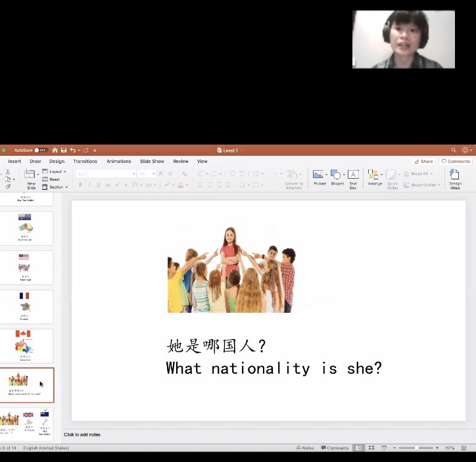
Task: Insert a Text Box
Action: click(353, 175)
